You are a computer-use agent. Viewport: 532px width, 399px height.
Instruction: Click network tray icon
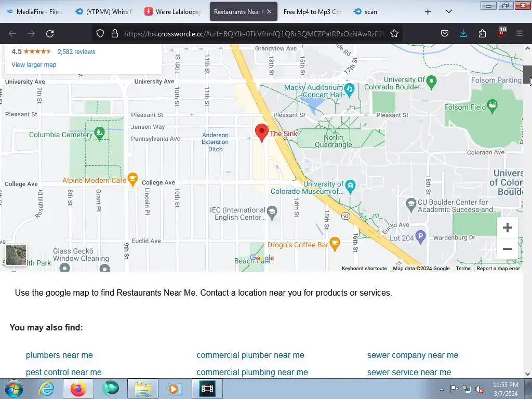(x=467, y=389)
